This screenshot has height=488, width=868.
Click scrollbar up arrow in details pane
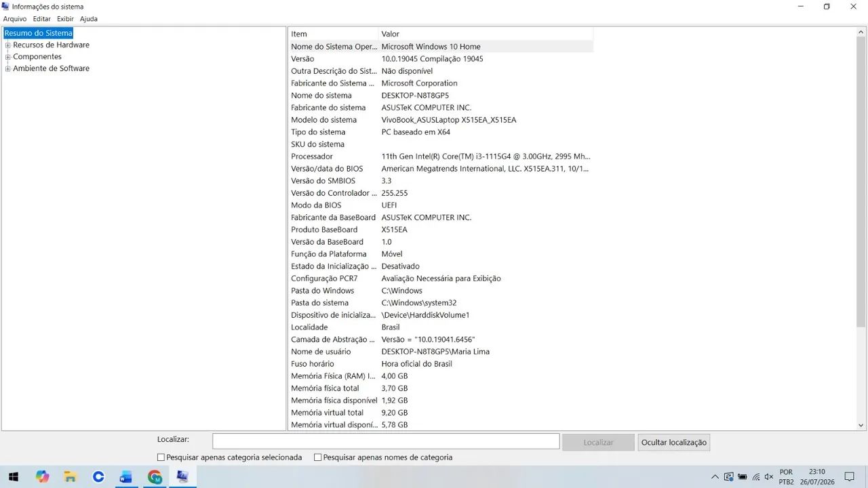coord(861,33)
